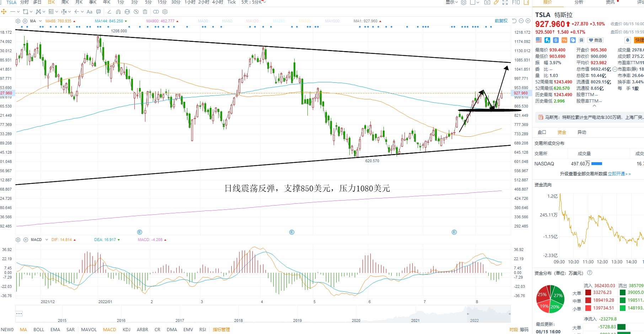Enter fullscreen chart mode
The image size is (644, 334).
(505, 2)
